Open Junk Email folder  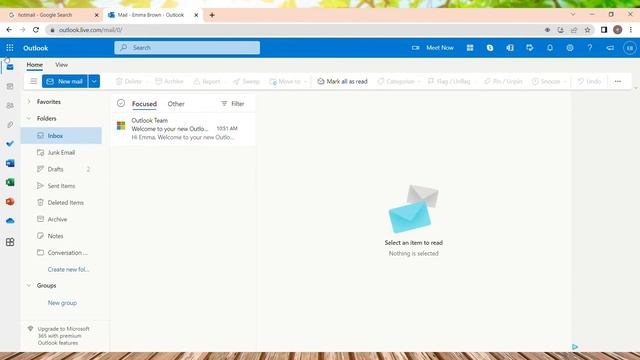pos(61,152)
